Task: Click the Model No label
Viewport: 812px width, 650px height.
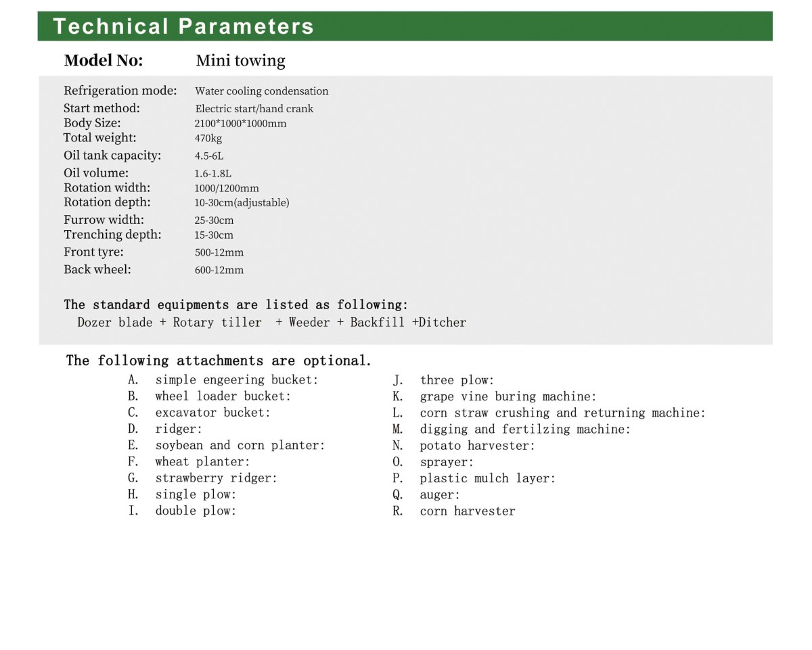Action: [104, 61]
